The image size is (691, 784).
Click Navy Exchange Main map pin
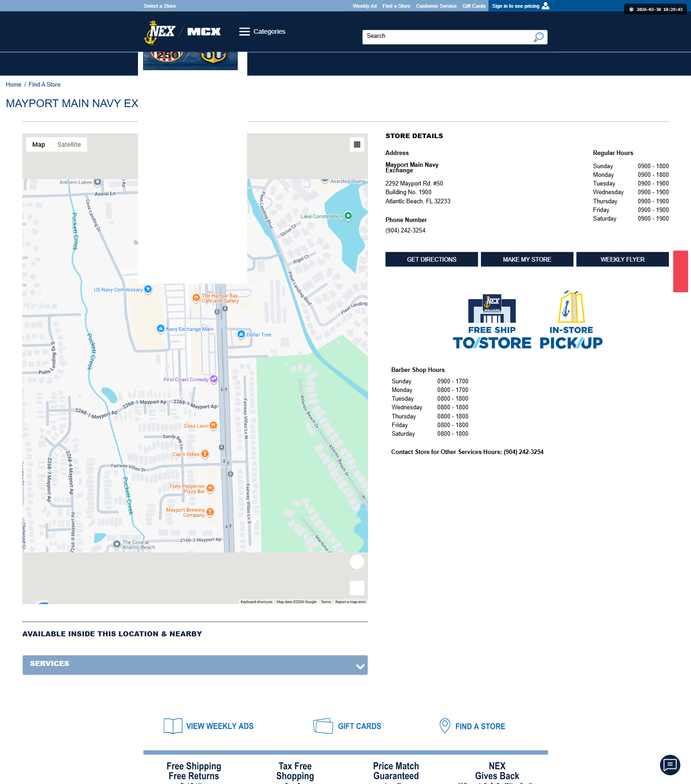pos(160,329)
